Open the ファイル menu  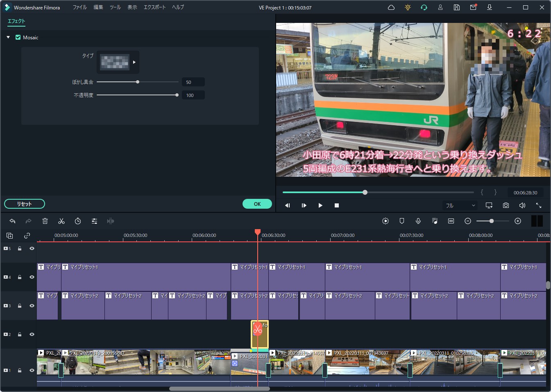tap(79, 7)
